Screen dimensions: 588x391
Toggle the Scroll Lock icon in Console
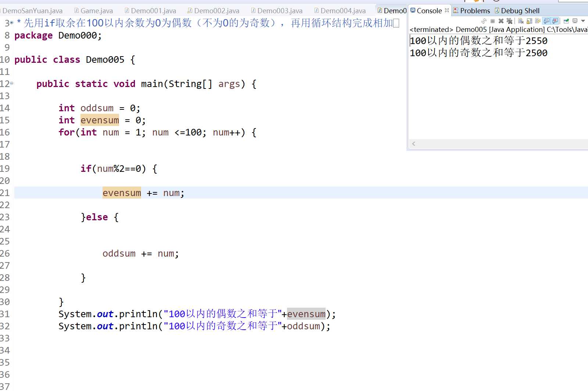(529, 21)
